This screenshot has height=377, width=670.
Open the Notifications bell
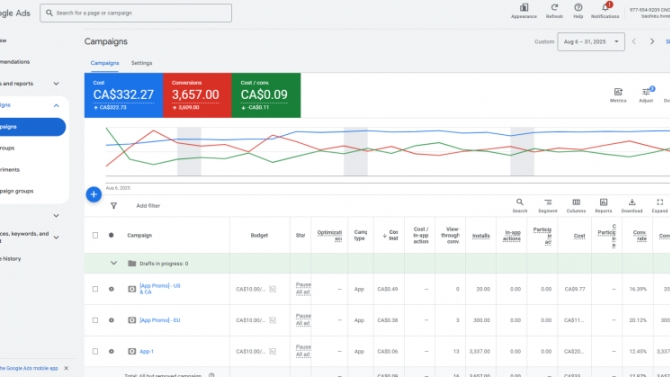tap(605, 8)
